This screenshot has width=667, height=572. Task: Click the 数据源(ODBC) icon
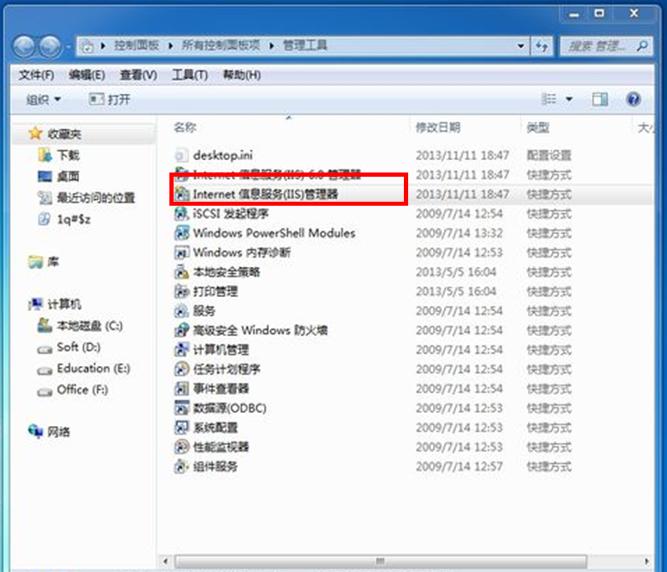(x=182, y=408)
